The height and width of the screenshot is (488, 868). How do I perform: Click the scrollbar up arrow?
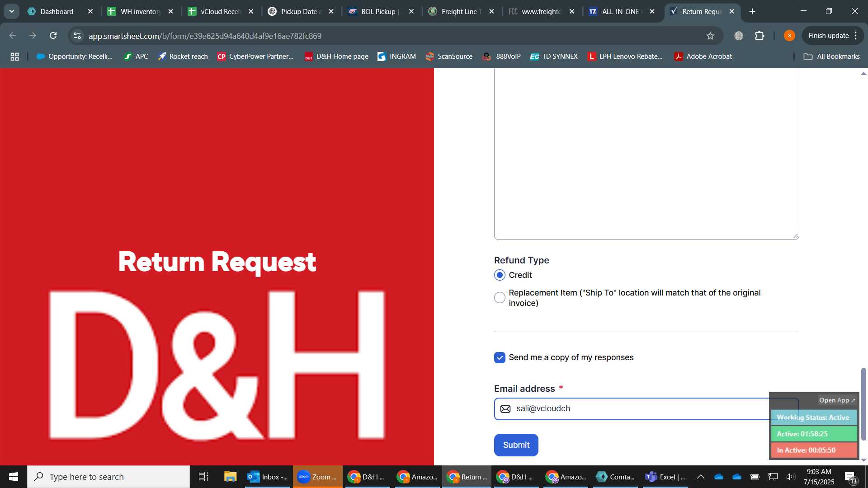click(863, 73)
